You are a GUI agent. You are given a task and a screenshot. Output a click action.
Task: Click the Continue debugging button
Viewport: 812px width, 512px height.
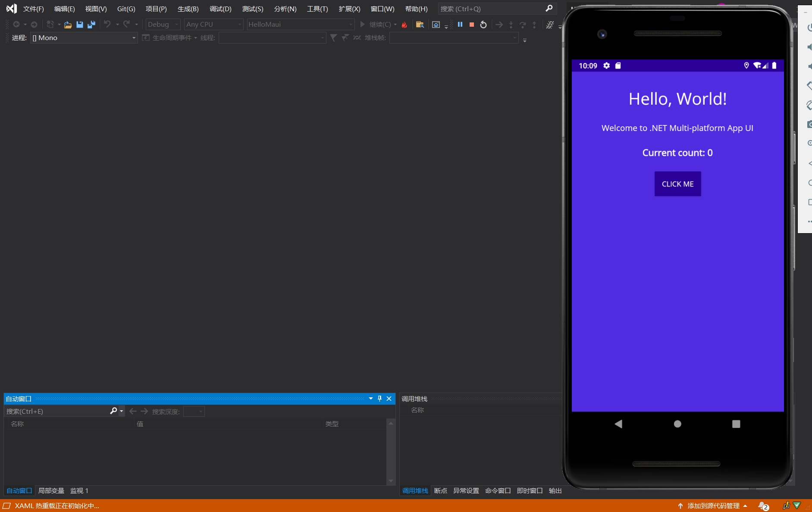tap(375, 25)
